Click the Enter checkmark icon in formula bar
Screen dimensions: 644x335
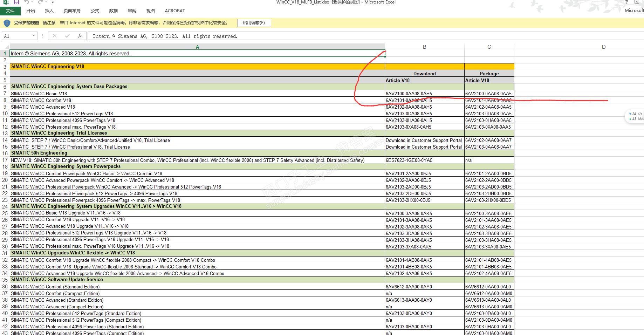[67, 36]
